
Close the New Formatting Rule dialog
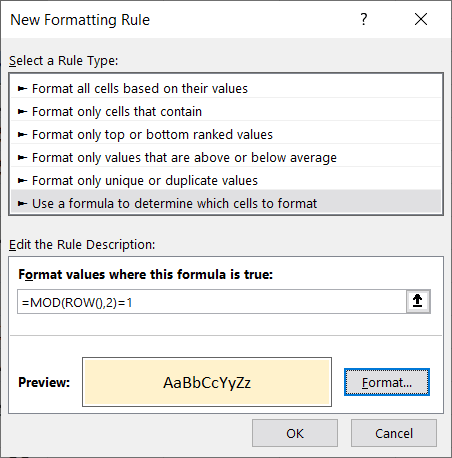[421, 19]
